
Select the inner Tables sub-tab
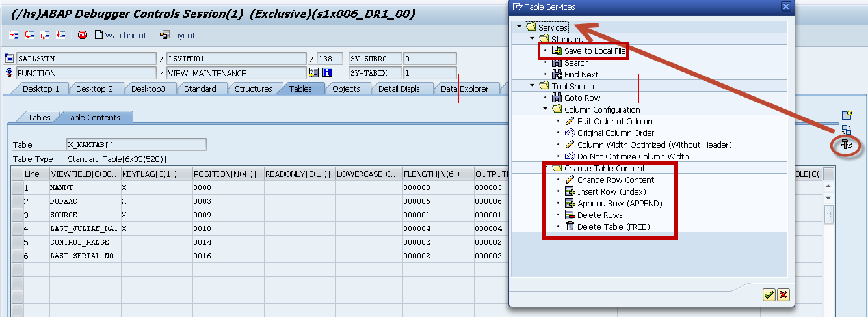(x=38, y=117)
